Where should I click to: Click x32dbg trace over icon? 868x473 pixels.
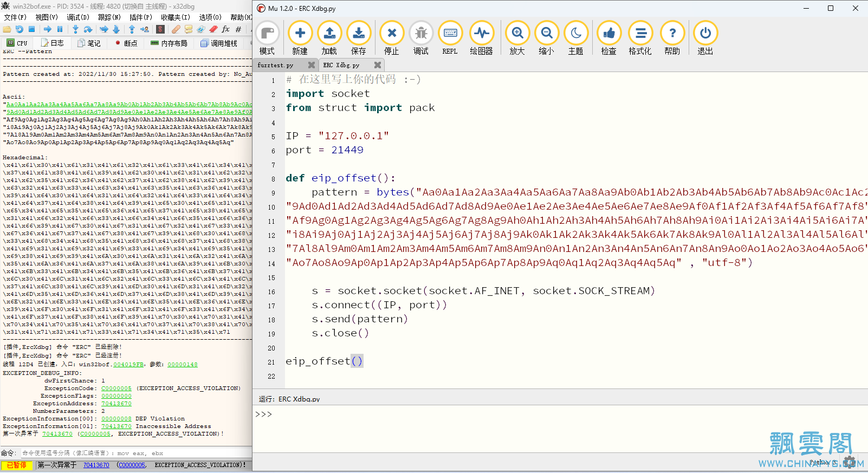coord(116,29)
